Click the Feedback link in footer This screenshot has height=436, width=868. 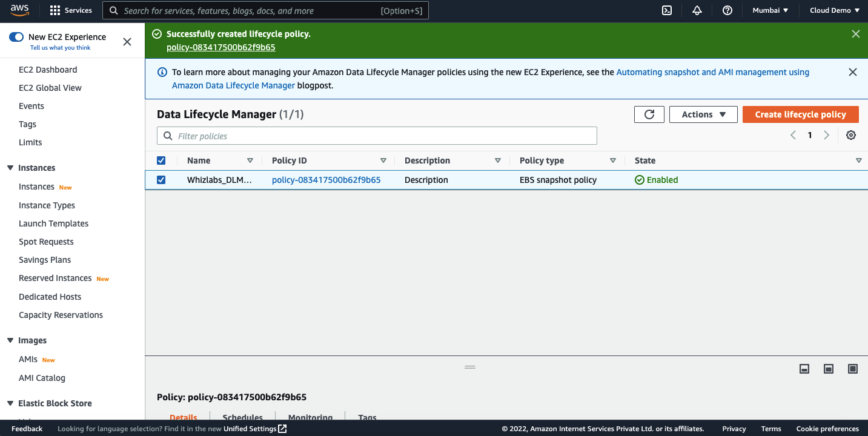pyautogui.click(x=27, y=429)
